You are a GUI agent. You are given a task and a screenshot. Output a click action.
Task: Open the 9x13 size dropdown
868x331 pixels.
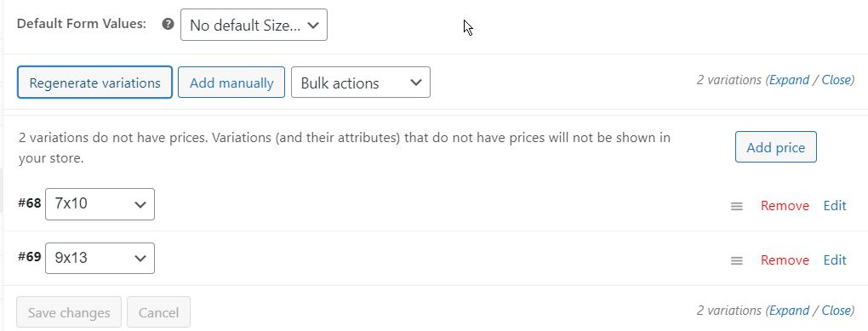[100, 258]
